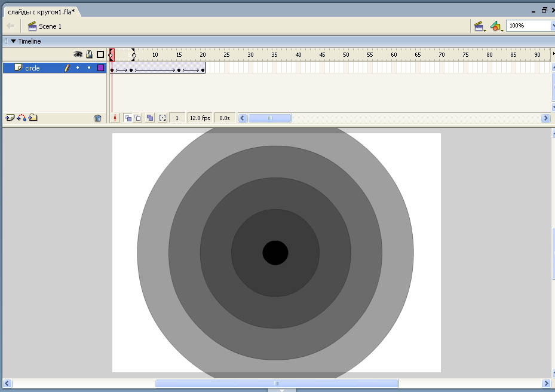The height and width of the screenshot is (392, 555).
Task: Delete layer using the trash icon
Action: pos(98,118)
